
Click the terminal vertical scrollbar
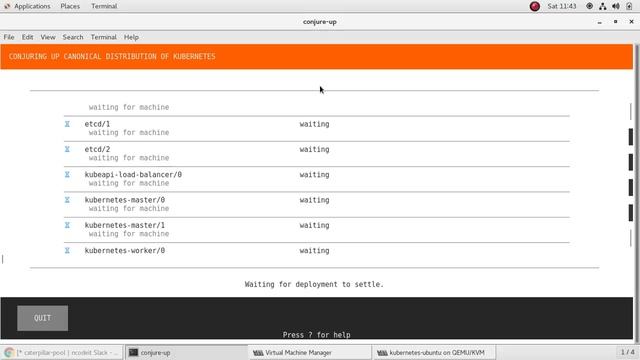[636, 192]
